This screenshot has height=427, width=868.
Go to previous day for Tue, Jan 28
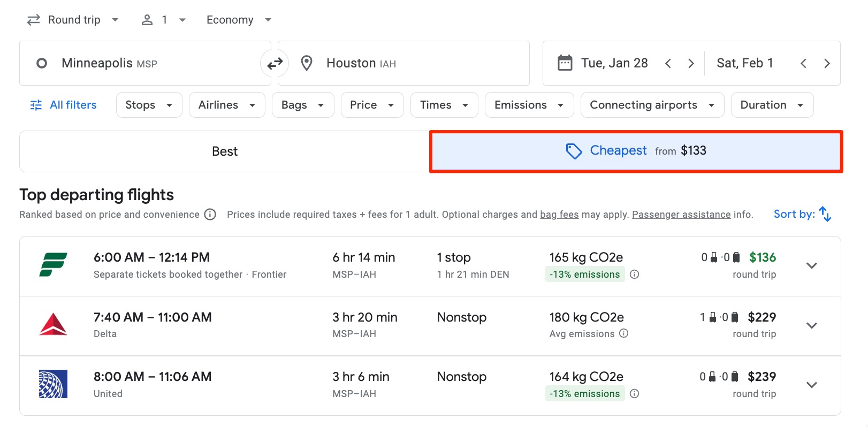pos(668,64)
